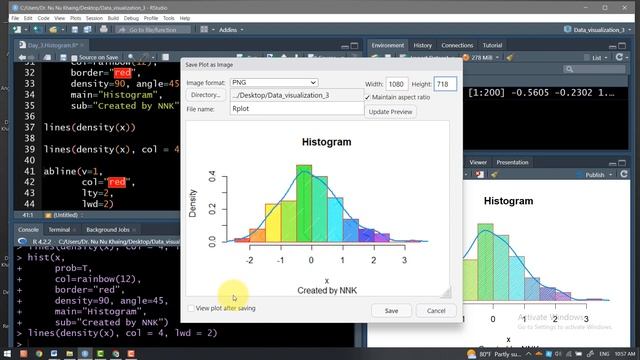640x360 pixels.
Task: Click the show in new window editor icon
Action: pyautogui.click(x=47, y=58)
